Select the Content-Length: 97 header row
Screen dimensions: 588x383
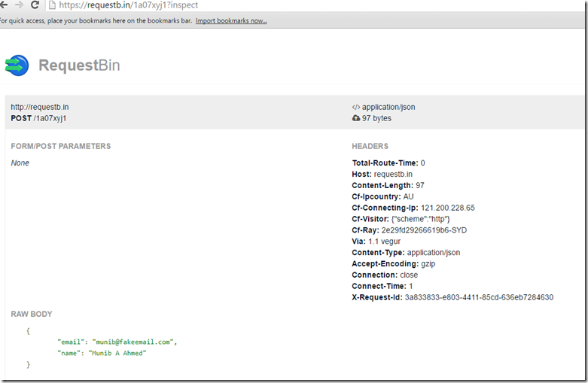[x=388, y=186]
